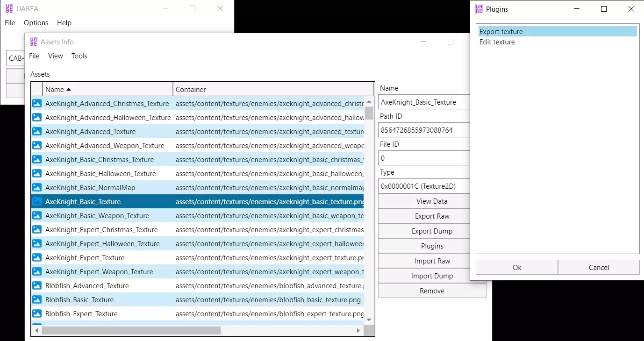Open Plugins via the Plugins button
Viewport: 644px width, 341px height.
tap(432, 246)
